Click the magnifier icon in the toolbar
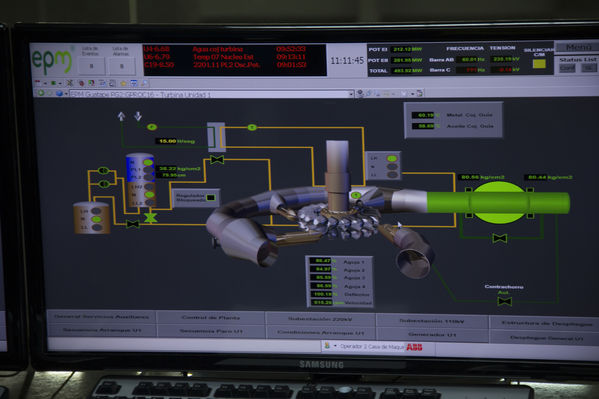The height and width of the screenshot is (399, 599). click(145, 83)
